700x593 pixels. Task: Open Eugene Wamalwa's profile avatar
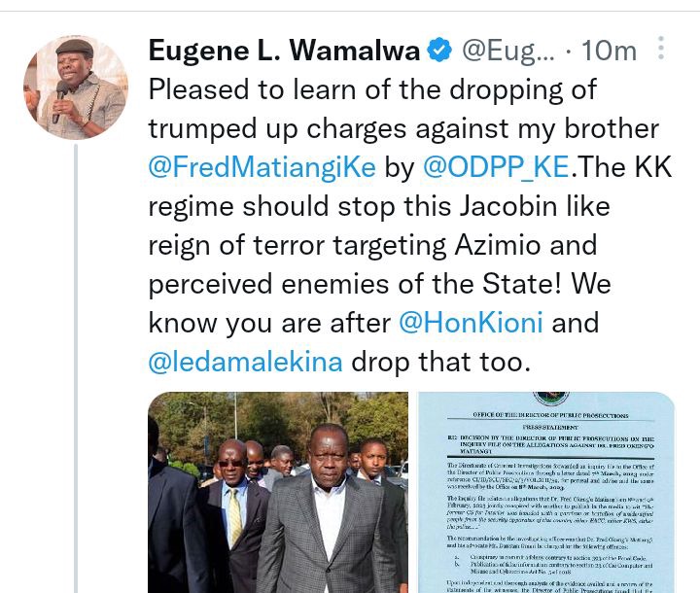[76, 87]
